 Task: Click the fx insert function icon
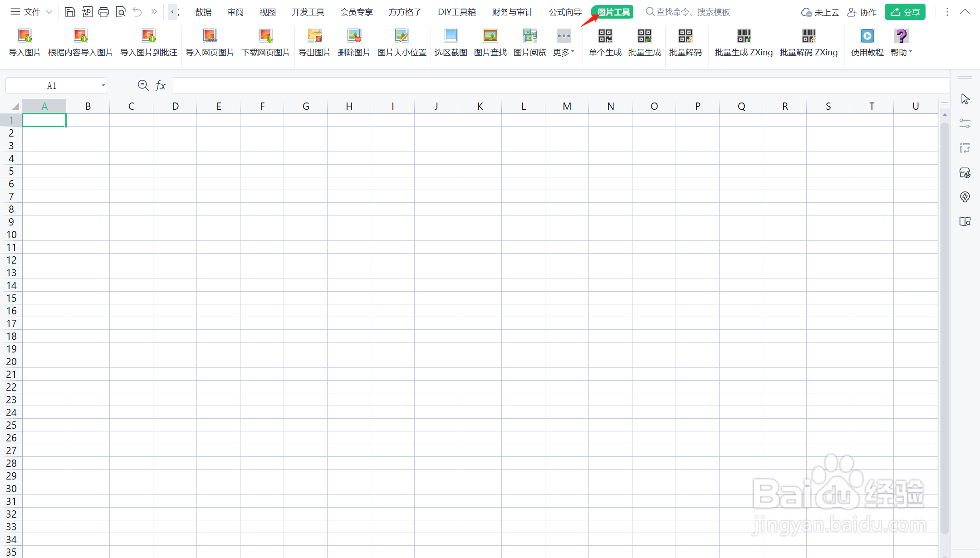(161, 85)
